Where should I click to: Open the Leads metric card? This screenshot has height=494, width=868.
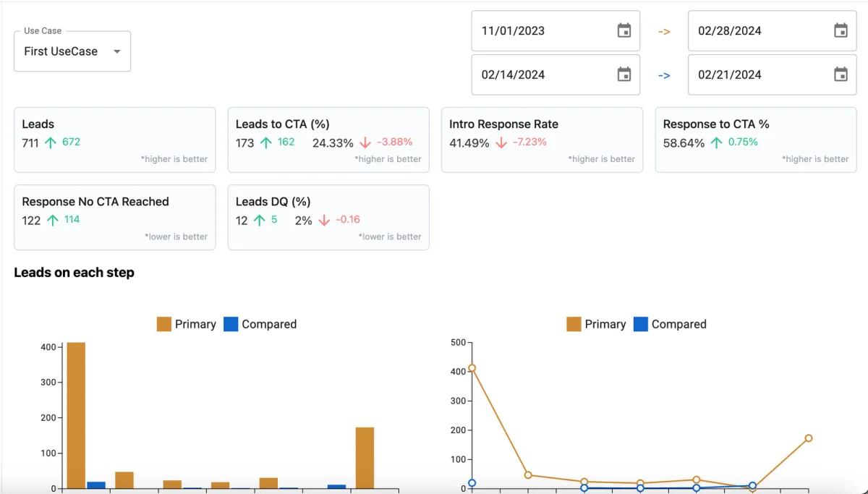click(115, 140)
